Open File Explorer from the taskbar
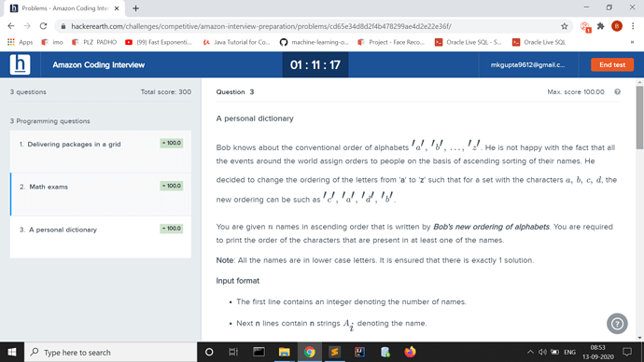Screen dimensions: 644x362 click(284, 352)
